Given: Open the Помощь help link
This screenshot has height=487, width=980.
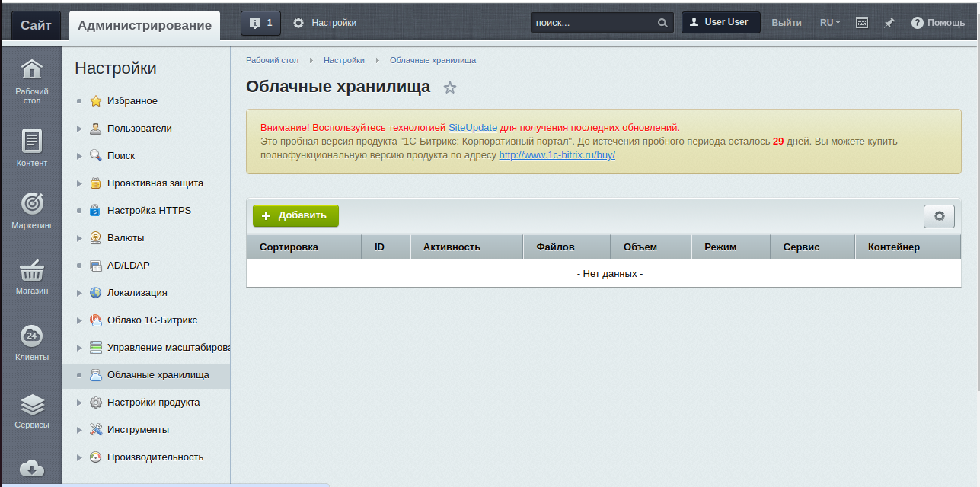Looking at the screenshot, I should 939,23.
